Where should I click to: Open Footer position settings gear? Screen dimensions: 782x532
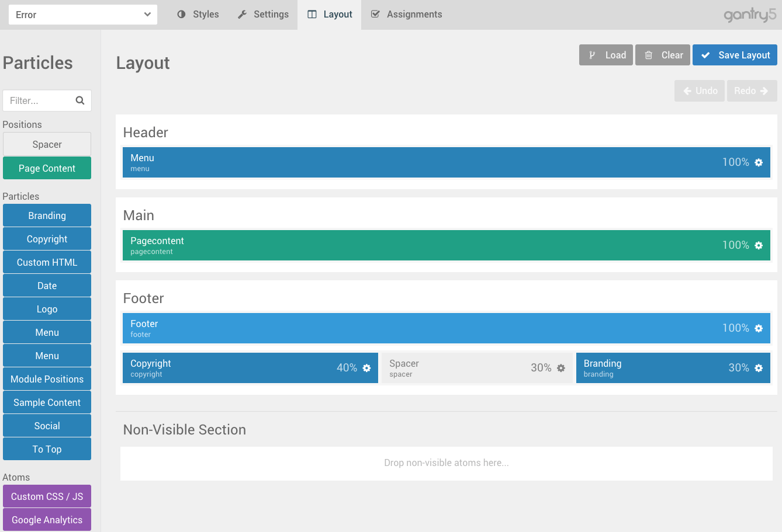(759, 328)
